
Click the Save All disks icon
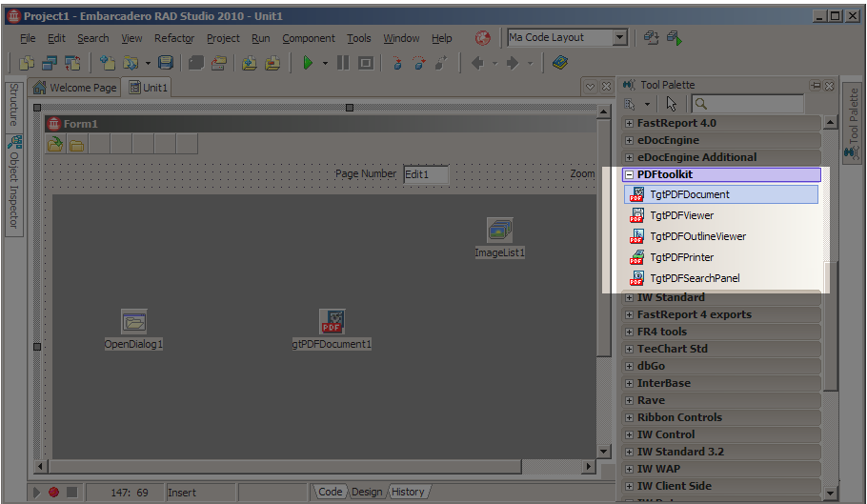[x=166, y=63]
